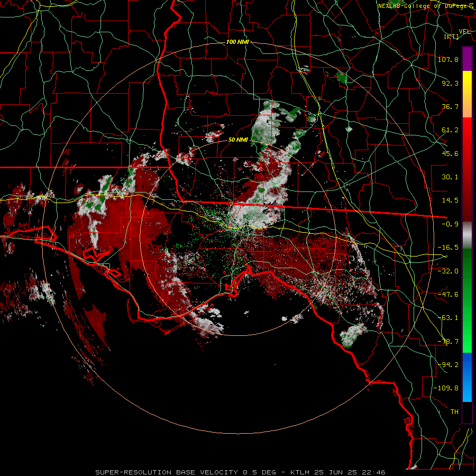Select the 30.1 value on velocity scale
The height and width of the screenshot is (476, 476).
pyautogui.click(x=450, y=177)
